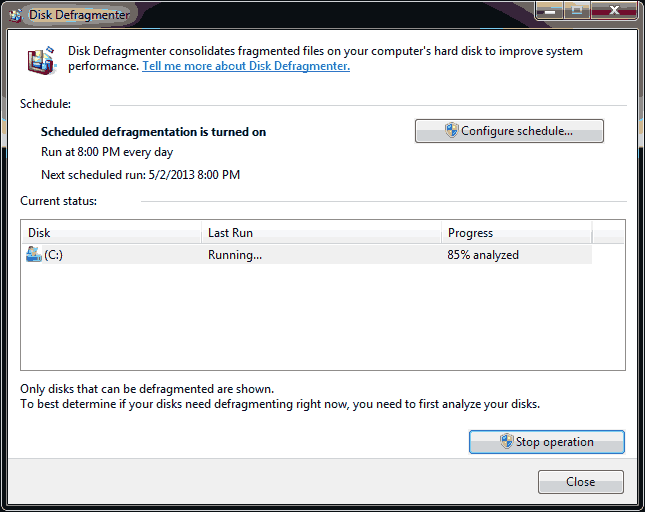Maximize the Disk Defragmenter window

tap(577, 11)
